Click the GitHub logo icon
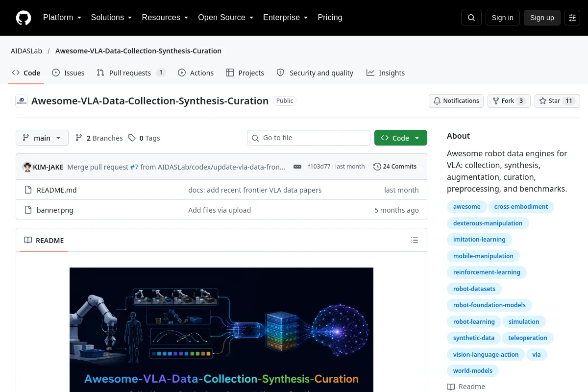This screenshot has width=588, height=392. [x=24, y=18]
